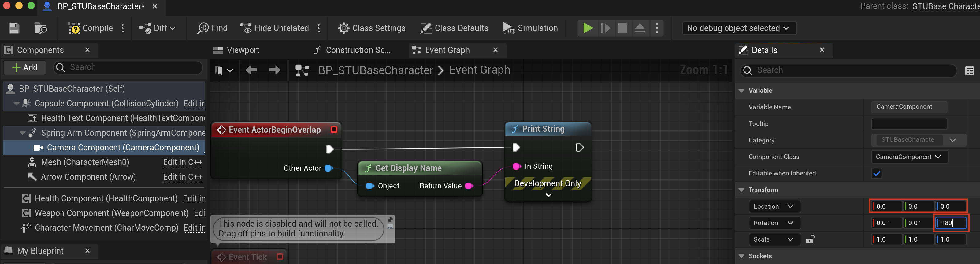Select the Components panel tab

40,50
